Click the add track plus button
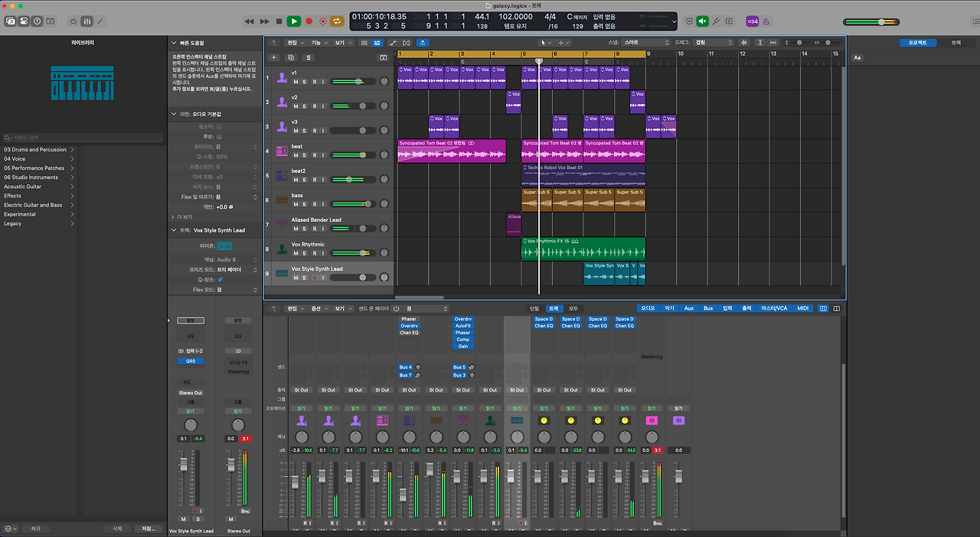The width and height of the screenshot is (980, 537). click(274, 57)
